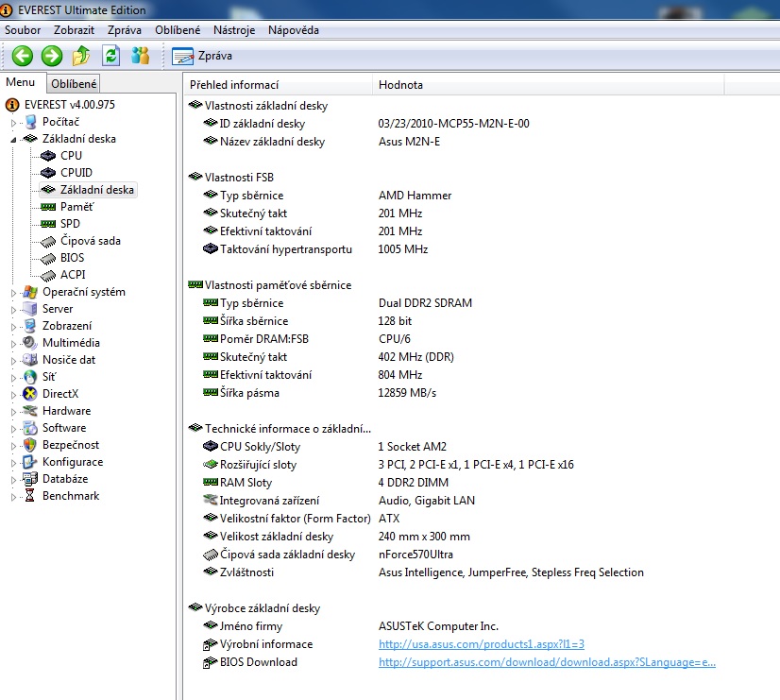Expand the Hardware tree node

(x=13, y=412)
